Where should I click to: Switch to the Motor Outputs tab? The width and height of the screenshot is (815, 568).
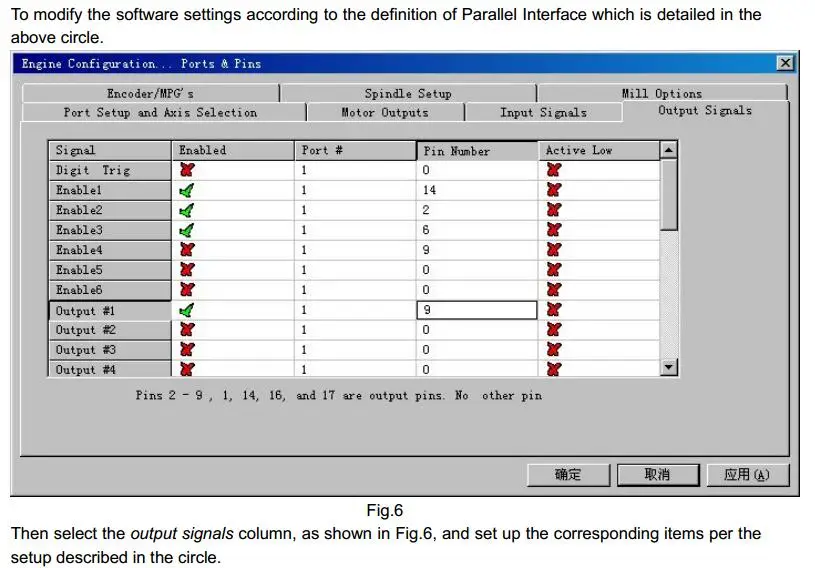[x=384, y=113]
